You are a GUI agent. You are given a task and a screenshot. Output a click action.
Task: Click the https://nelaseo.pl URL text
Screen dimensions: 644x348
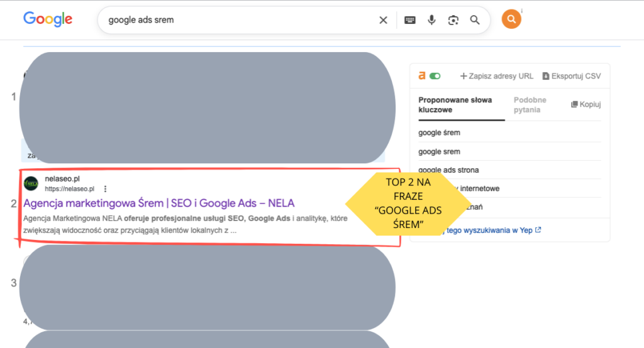click(69, 189)
